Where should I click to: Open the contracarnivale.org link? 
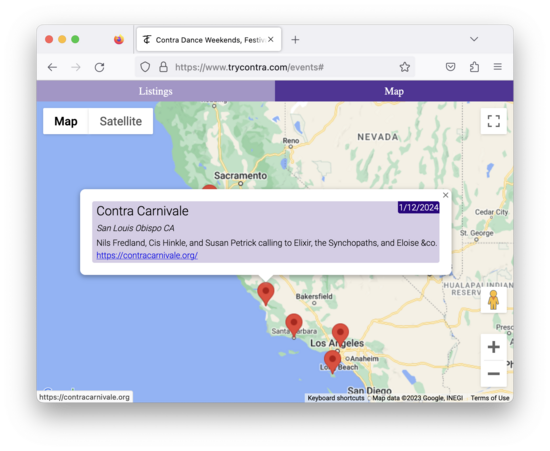pyautogui.click(x=147, y=255)
